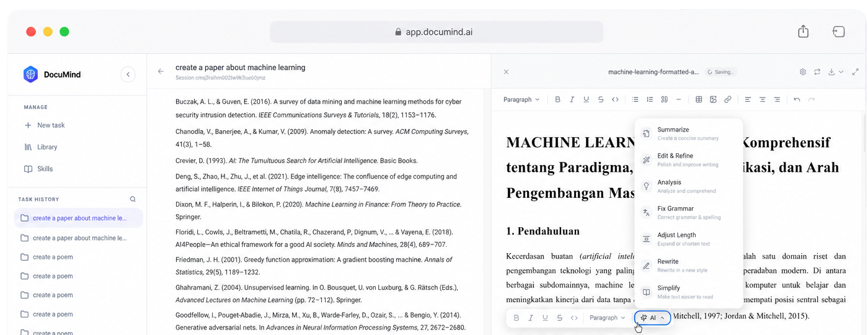Collapse the DocuMind sidebar
The width and height of the screenshot is (868, 335).
tap(128, 74)
